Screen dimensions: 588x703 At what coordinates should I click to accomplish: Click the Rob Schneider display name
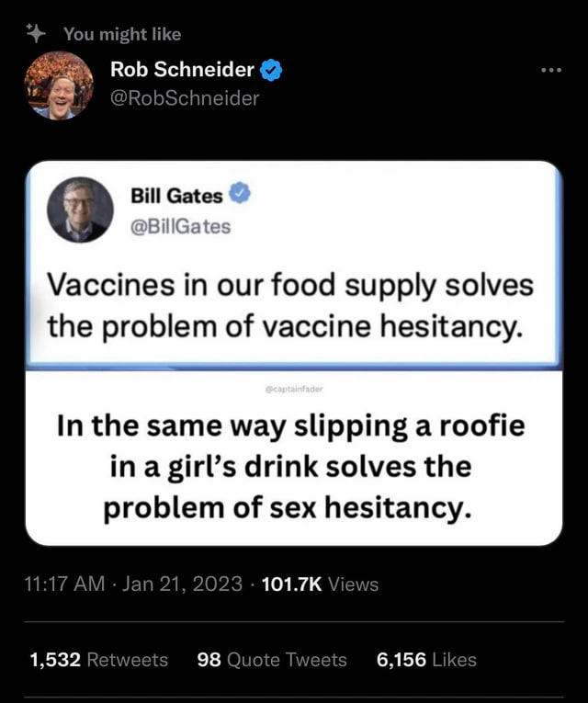pos(182,69)
